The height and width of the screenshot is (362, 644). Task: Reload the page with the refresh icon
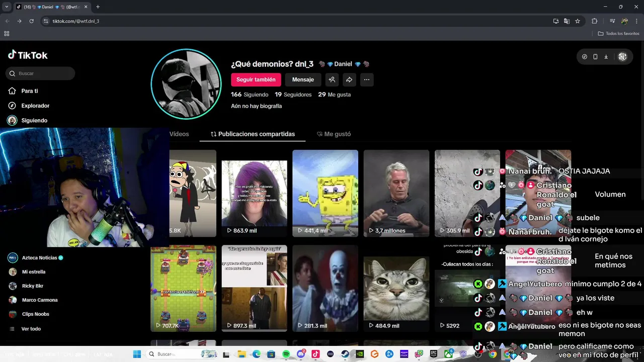click(31, 21)
